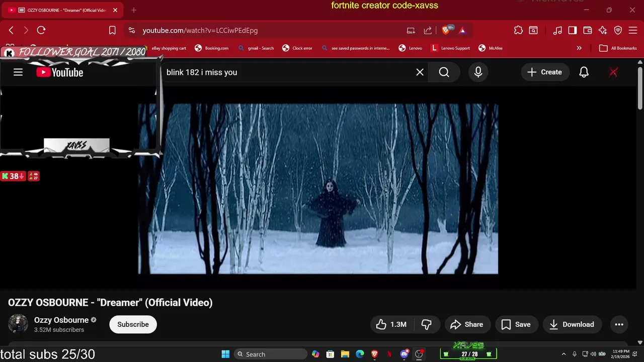Viewport: 644px width, 362px height.
Task: Open the All Bookmarks folder
Action: pos(618,48)
